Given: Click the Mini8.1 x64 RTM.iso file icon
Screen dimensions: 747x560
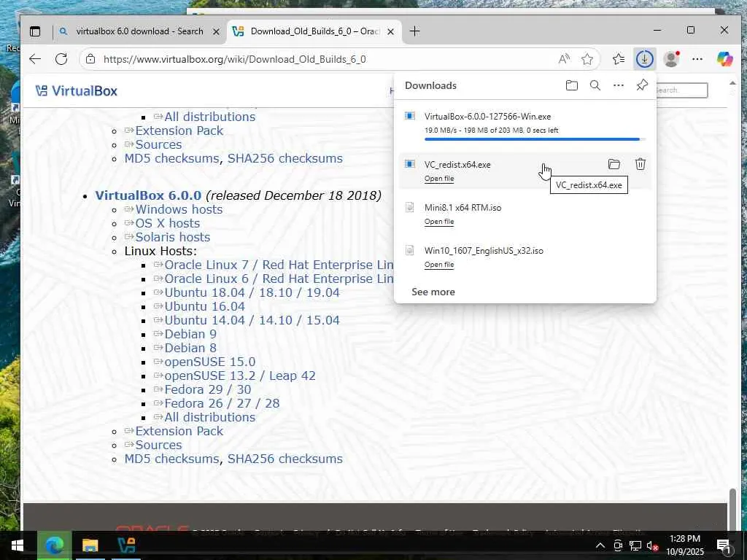Looking at the screenshot, I should coord(410,208).
